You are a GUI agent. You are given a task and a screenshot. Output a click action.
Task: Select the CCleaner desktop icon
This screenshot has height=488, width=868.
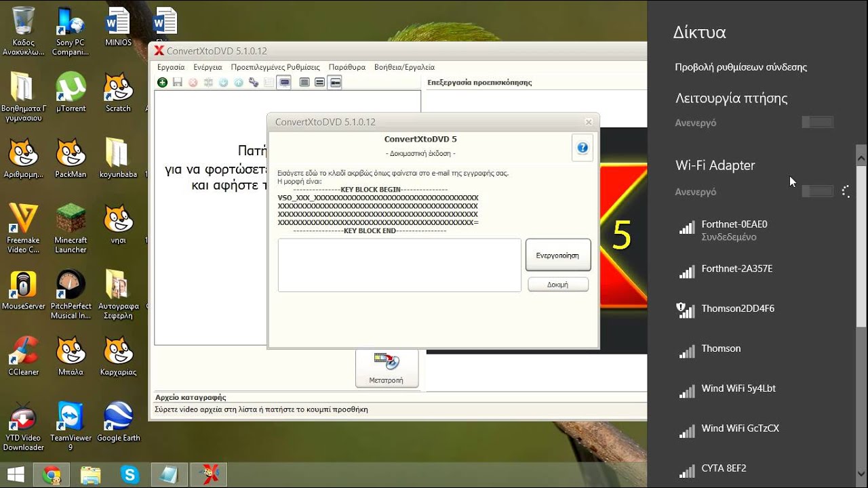coord(24,356)
